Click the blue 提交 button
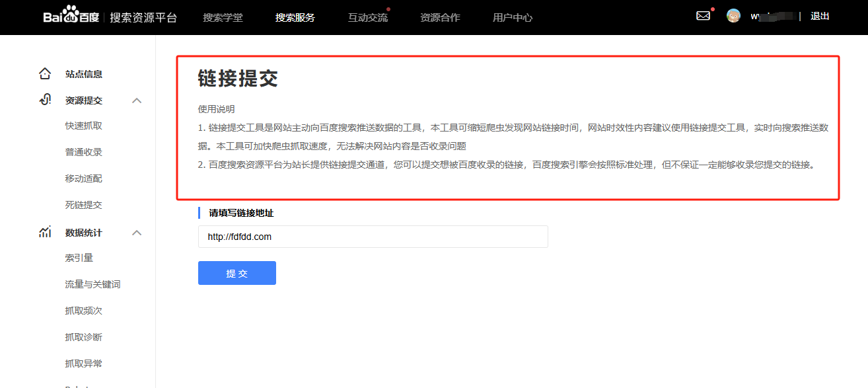 point(237,273)
